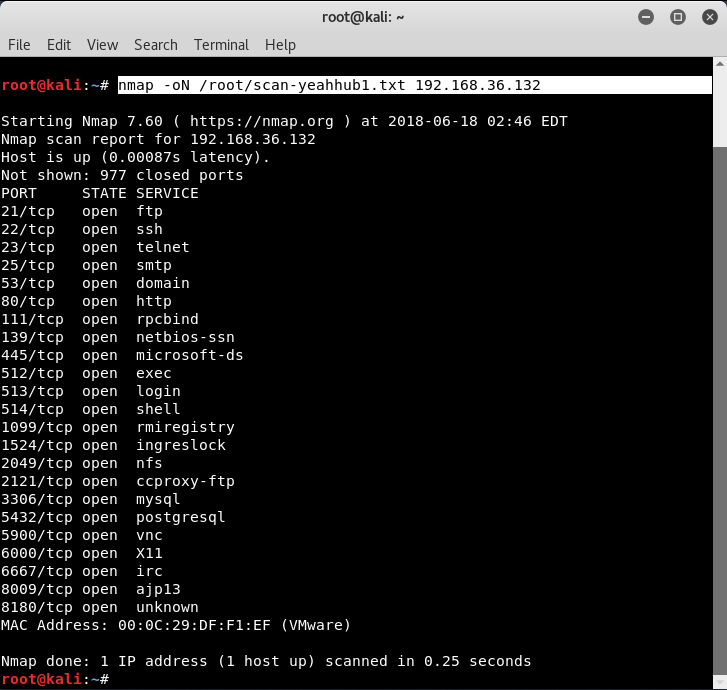This screenshot has width=727, height=690.
Task: Open the View menu
Action: [102, 45]
